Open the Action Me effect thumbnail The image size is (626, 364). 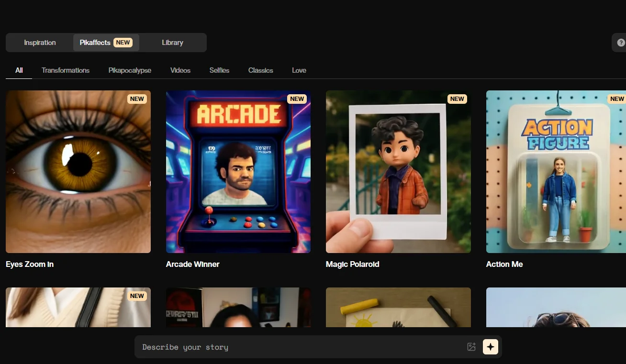556,172
